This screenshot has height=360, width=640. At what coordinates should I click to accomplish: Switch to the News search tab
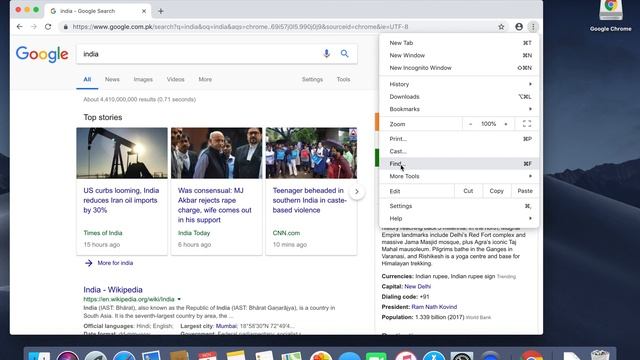coord(112,80)
